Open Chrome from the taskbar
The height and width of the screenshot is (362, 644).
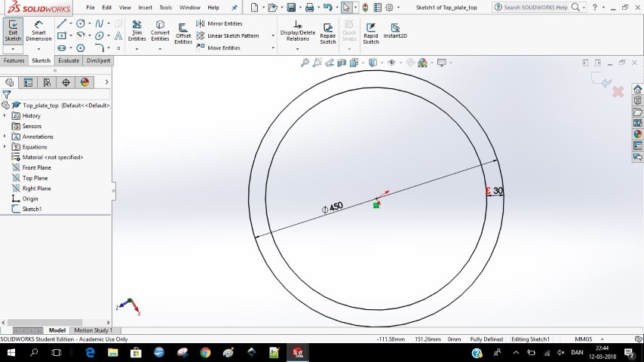(205, 352)
